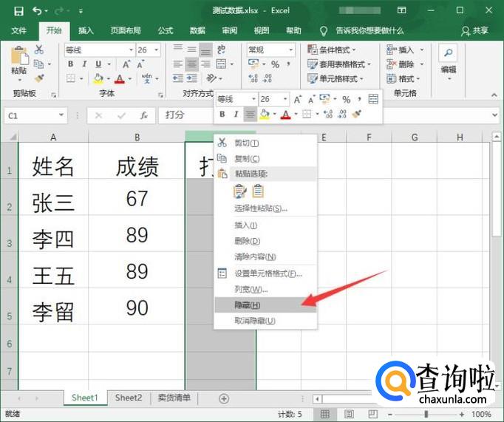Click Format Painter brush in the mini toolbar
The width and height of the screenshot is (504, 422).
(357, 114)
